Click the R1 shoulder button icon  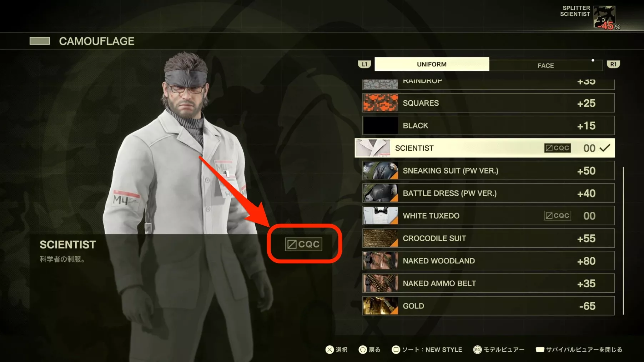coord(613,64)
